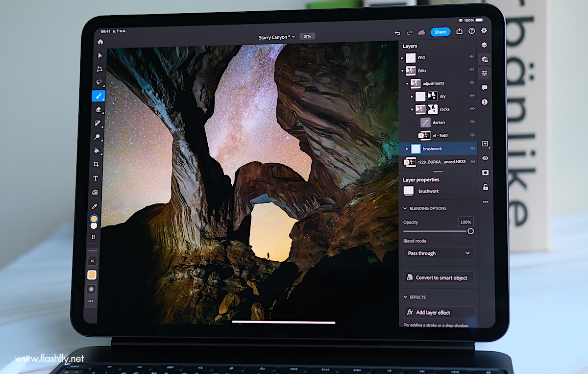The width and height of the screenshot is (588, 374).
Task: Activate the Type tool
Action: [x=96, y=178]
